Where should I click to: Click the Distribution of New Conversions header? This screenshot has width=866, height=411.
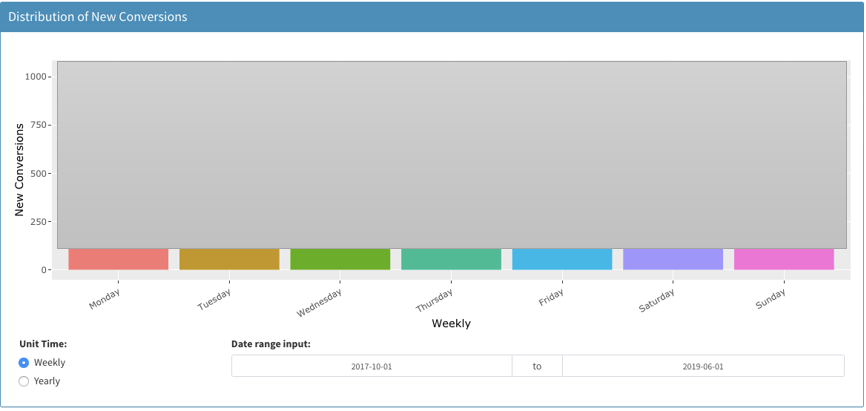(x=98, y=17)
